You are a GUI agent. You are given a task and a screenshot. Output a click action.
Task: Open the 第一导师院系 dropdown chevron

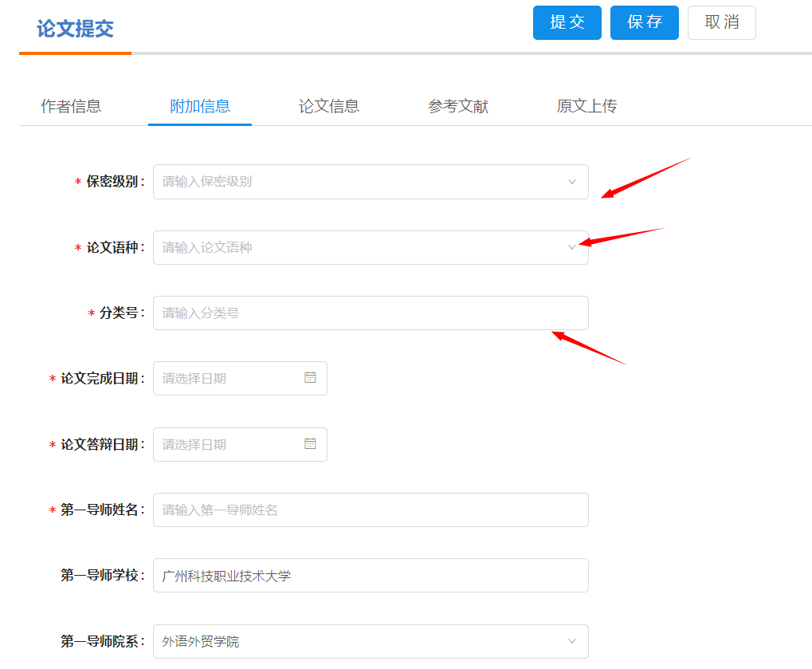[571, 641]
